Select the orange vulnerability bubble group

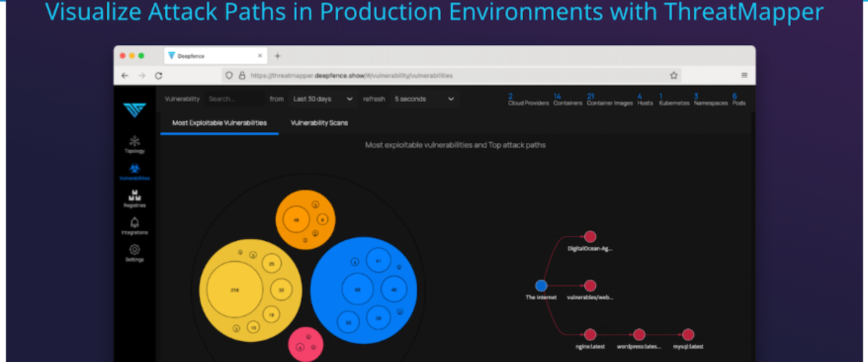pos(306,219)
